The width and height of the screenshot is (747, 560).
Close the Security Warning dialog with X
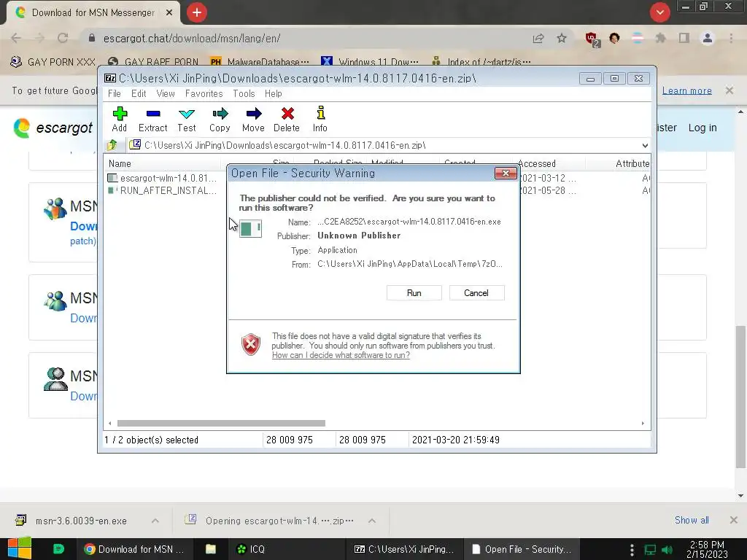(x=506, y=173)
